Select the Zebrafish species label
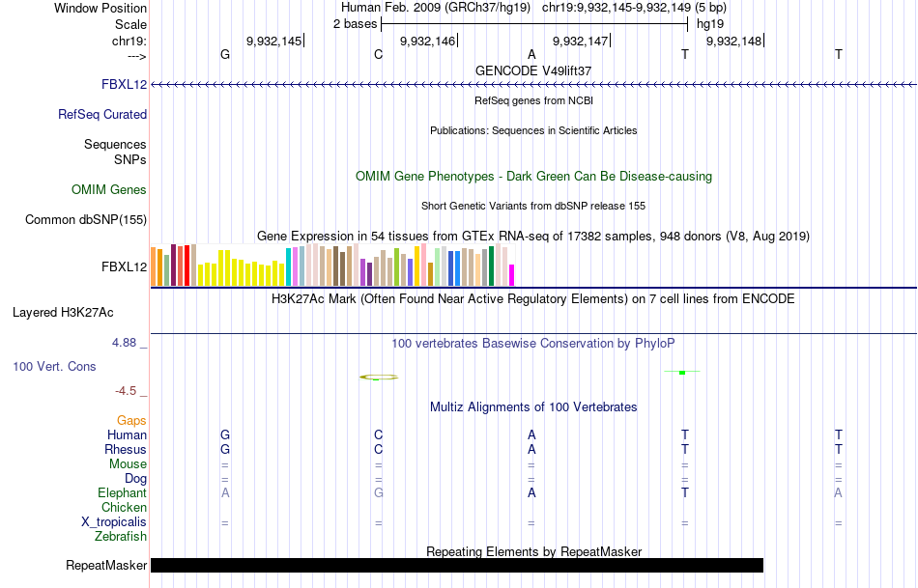 tap(121, 536)
